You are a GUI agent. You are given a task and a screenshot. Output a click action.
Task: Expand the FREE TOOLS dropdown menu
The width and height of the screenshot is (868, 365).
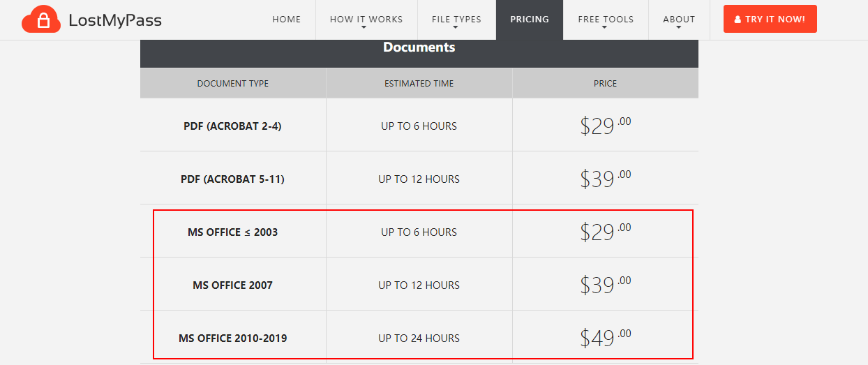point(606,20)
